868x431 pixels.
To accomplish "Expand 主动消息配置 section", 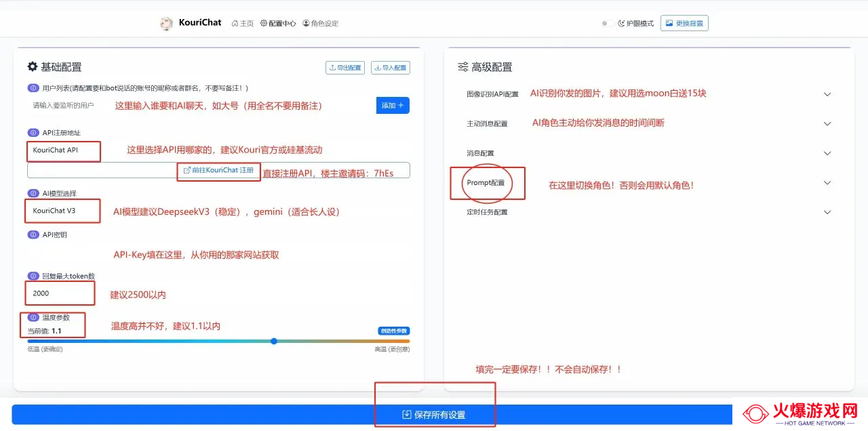I will coord(649,124).
